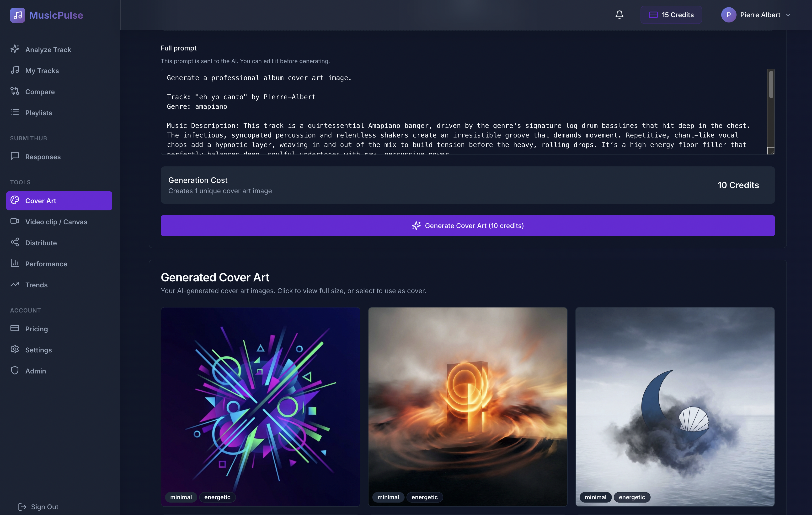Open Performance via the bar chart icon
The height and width of the screenshot is (515, 812).
pos(15,263)
